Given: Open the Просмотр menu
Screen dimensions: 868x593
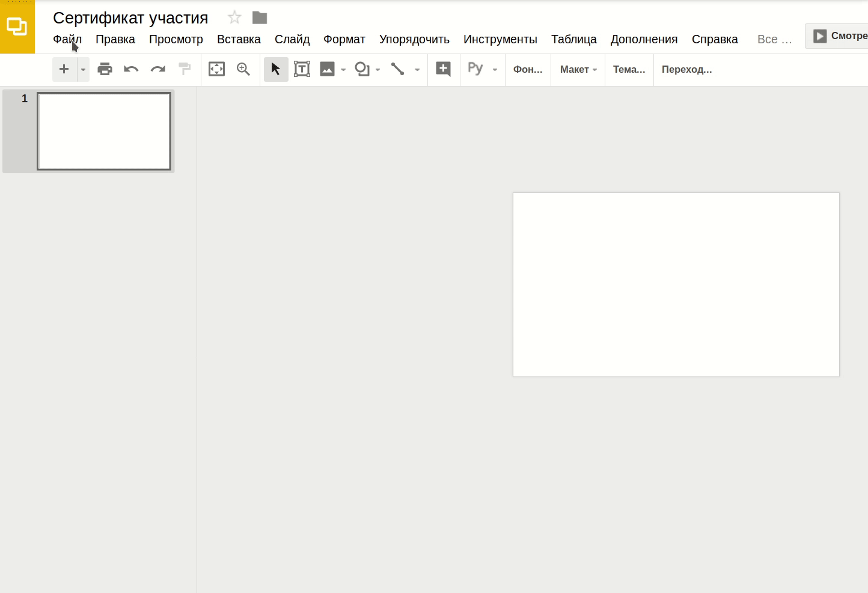Looking at the screenshot, I should (x=176, y=39).
